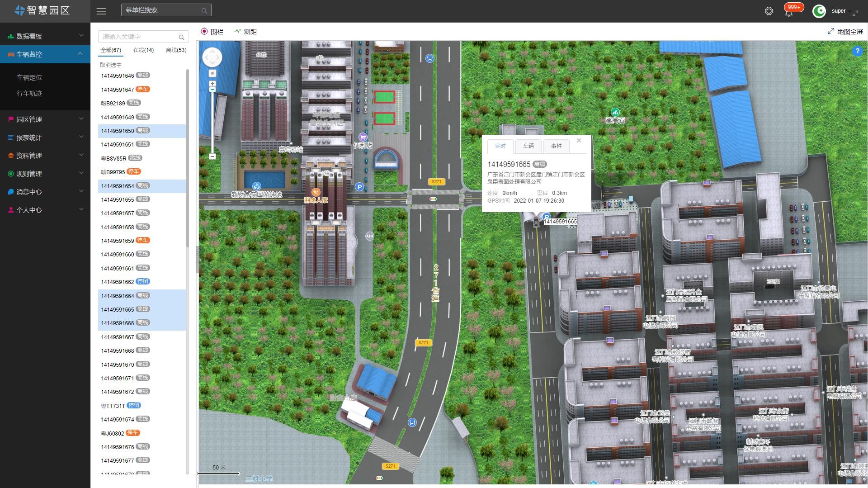Switch to the 车辆 tab in popup
Screen dimensions: 868x488
click(x=528, y=146)
